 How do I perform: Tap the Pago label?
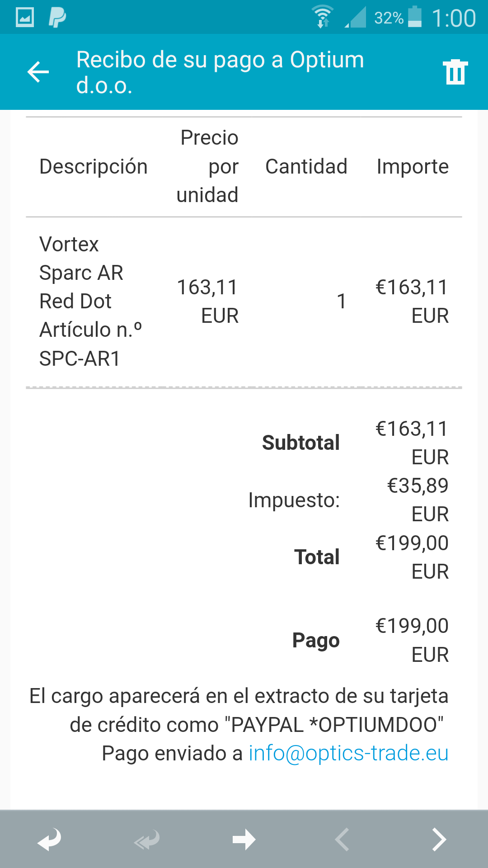click(x=316, y=640)
